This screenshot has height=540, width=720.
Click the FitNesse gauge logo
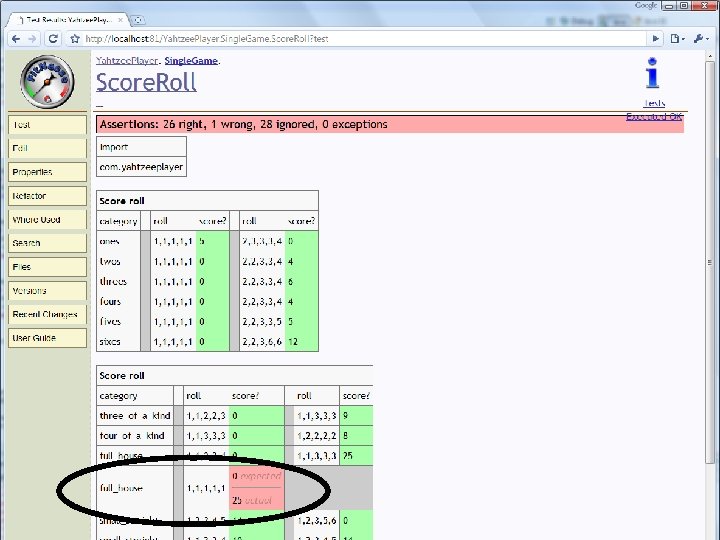(47, 82)
